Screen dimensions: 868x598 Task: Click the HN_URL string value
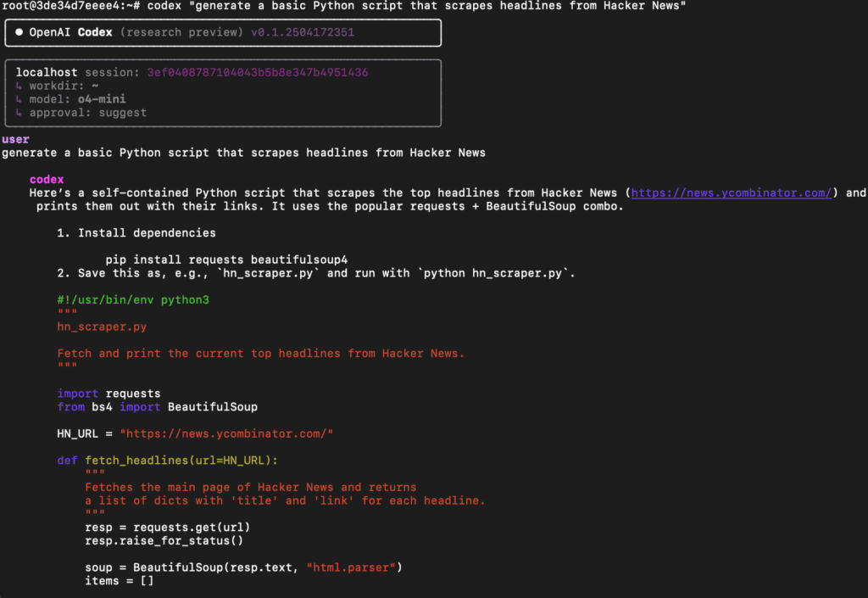click(x=226, y=433)
